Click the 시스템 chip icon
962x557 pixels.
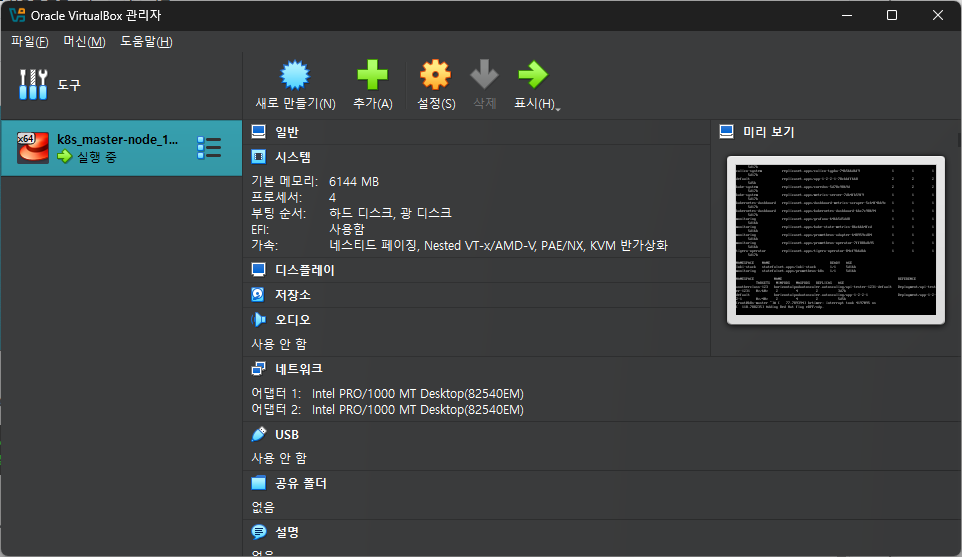259,157
